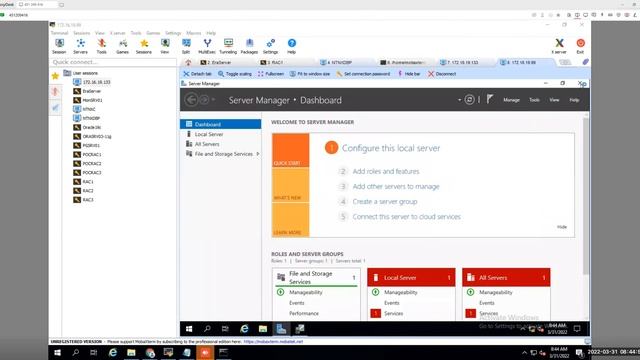Select the QUICK START tile
640x360 pixels.
pos(291,150)
